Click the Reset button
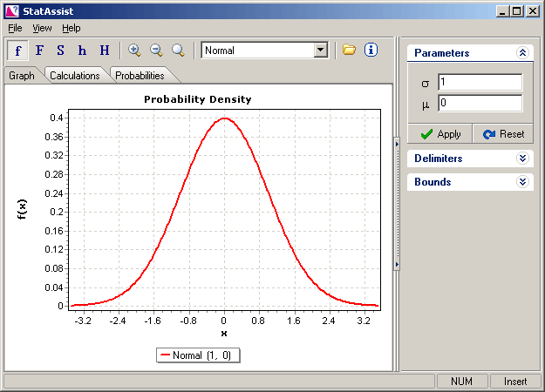The height and width of the screenshot is (392, 545). coord(503,133)
